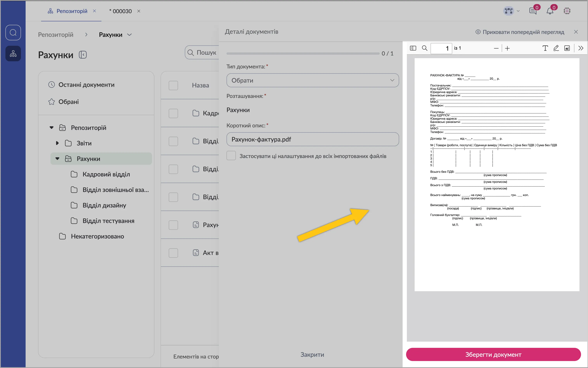Image resolution: width=588 pixels, height=368 pixels.
Task: Select the PDF draw pencil tool
Action: point(556,48)
